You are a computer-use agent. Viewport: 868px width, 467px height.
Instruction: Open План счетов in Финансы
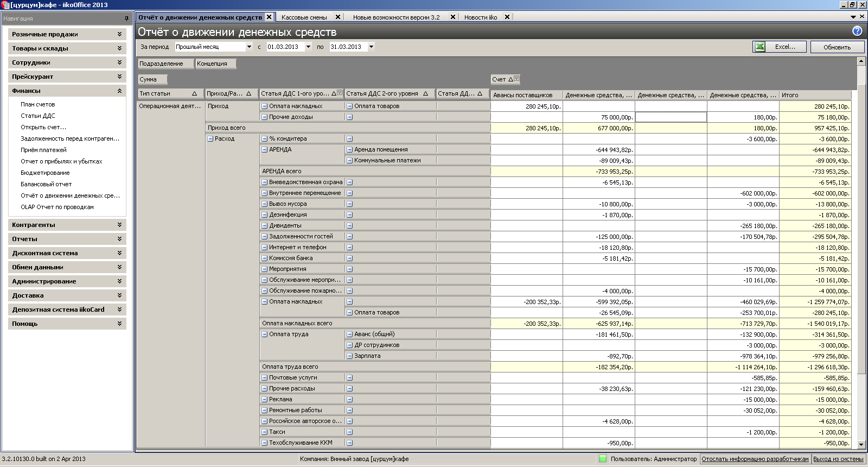point(38,104)
